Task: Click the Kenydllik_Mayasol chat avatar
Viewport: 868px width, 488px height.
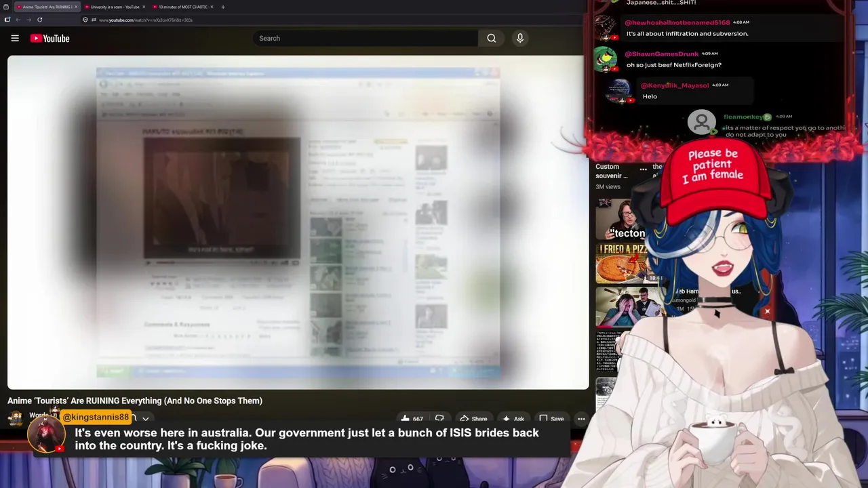Action: point(618,91)
